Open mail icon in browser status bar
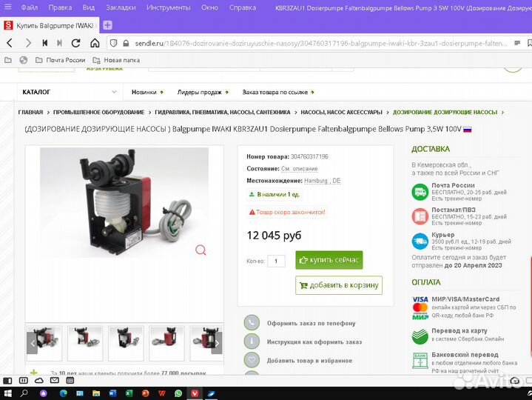532x400 pixels. click(55, 380)
